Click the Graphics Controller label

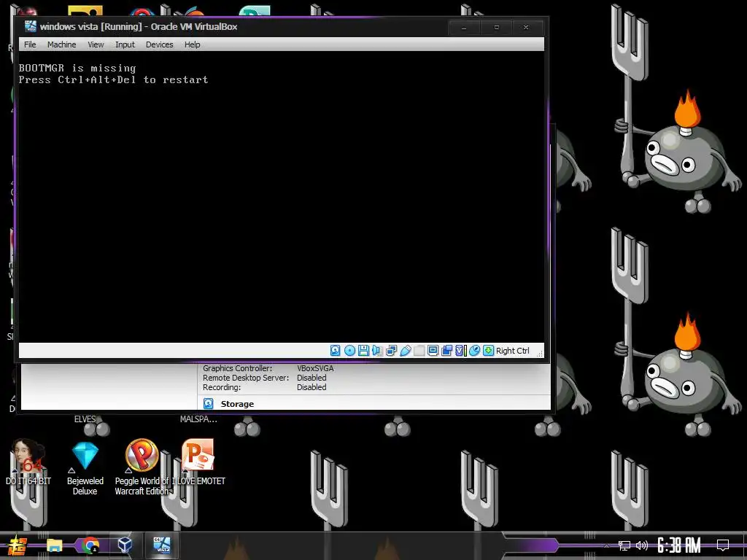point(237,368)
